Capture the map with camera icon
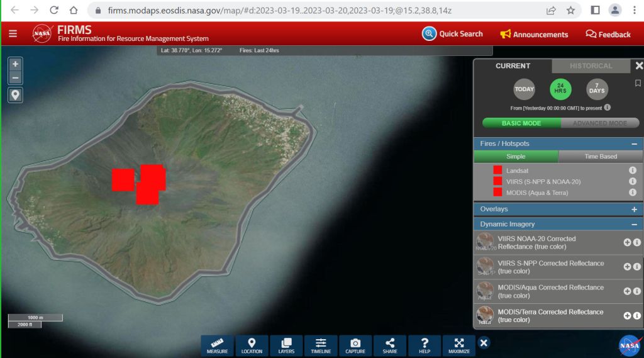644x358 pixels. (x=355, y=346)
